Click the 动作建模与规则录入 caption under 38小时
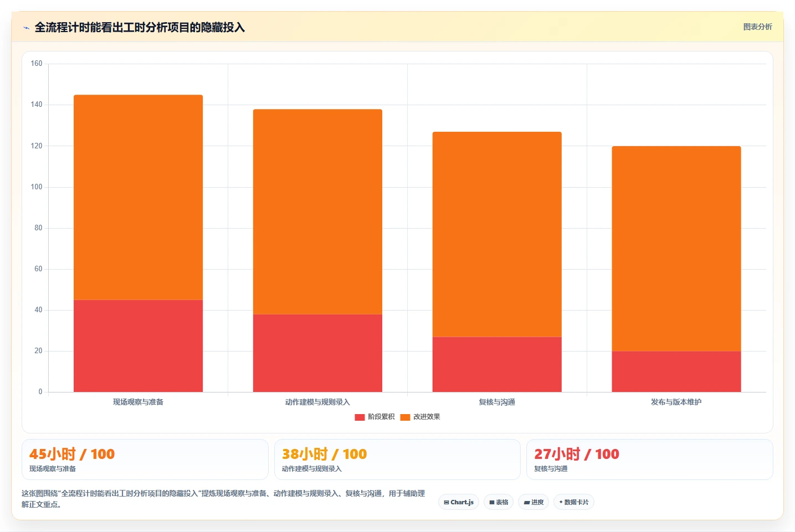The height and width of the screenshot is (532, 795). click(x=312, y=469)
